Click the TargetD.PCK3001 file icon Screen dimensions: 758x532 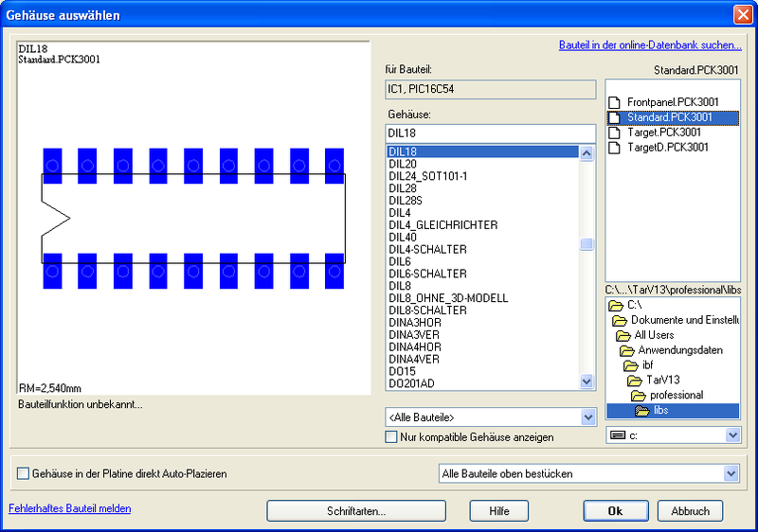coord(614,148)
